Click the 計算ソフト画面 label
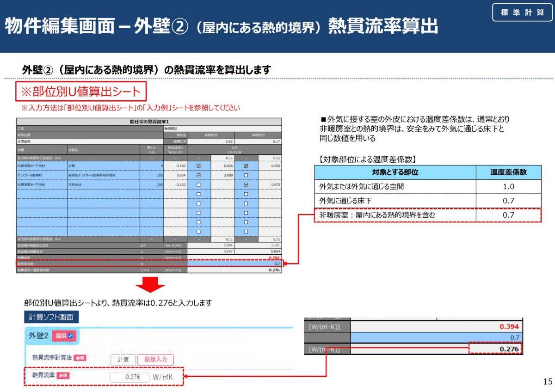Viewport: 555px width, 392px height. [x=51, y=317]
